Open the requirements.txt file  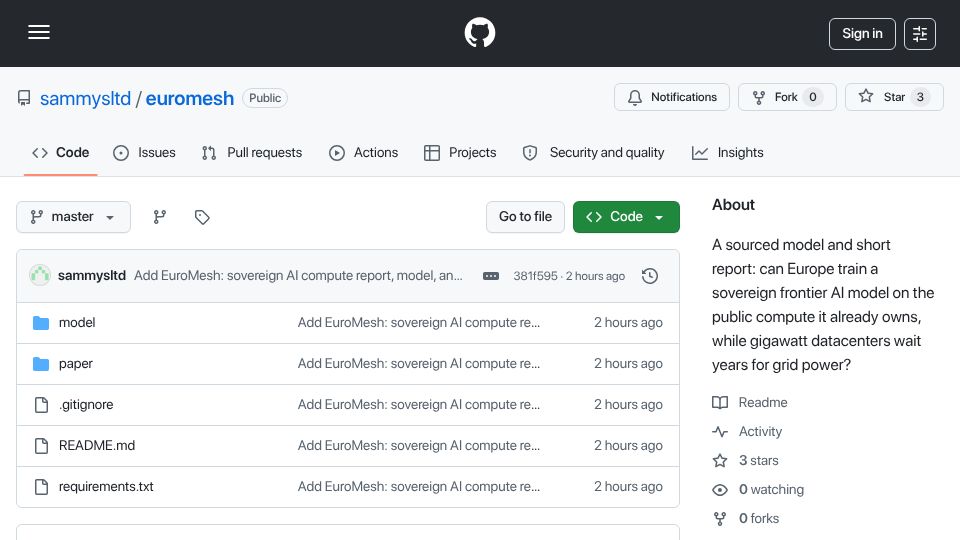click(106, 487)
